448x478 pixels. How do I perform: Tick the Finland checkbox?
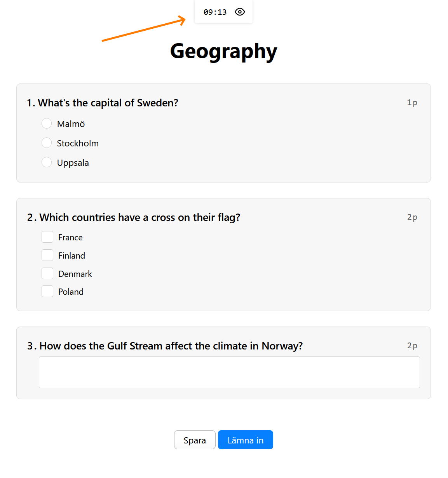click(x=47, y=255)
